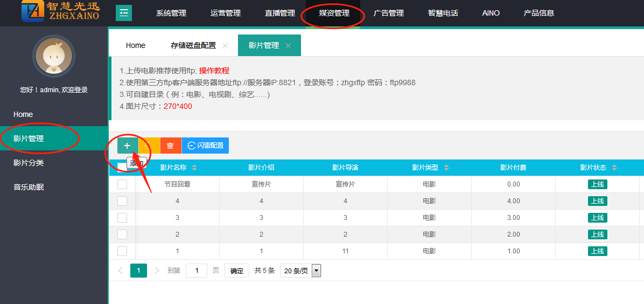Click the ZHGXAINO logo

pos(60,11)
